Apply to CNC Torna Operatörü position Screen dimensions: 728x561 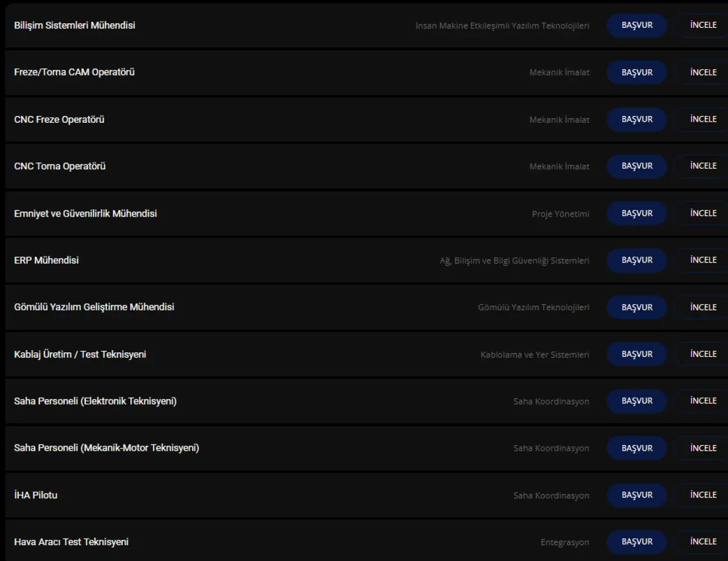[636, 166]
